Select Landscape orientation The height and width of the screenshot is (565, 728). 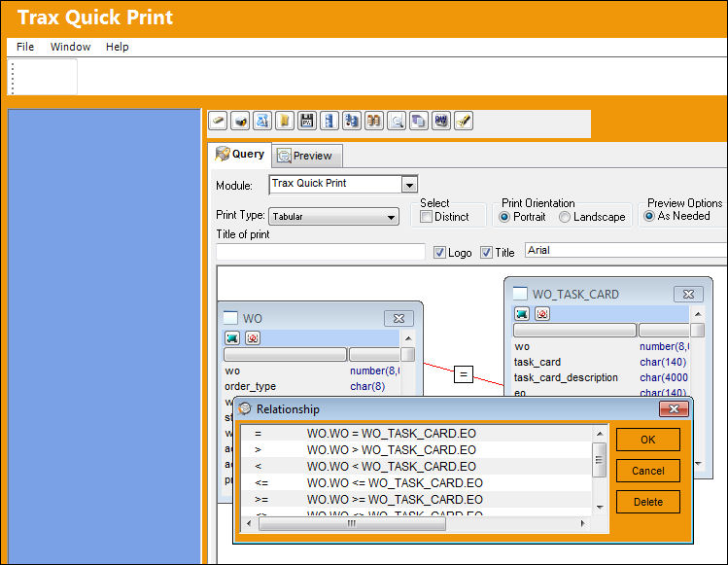[565, 217]
